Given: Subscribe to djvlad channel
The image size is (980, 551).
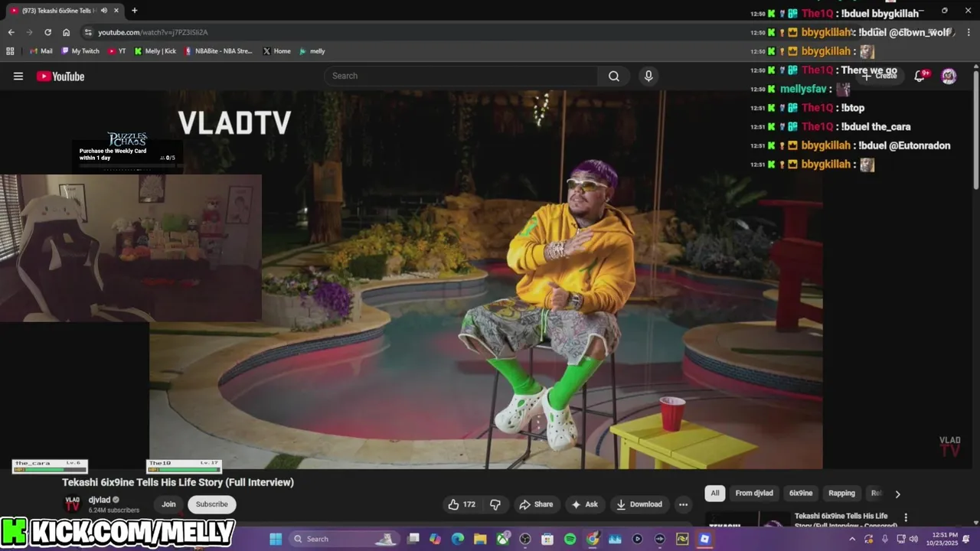Looking at the screenshot, I should 212,504.
